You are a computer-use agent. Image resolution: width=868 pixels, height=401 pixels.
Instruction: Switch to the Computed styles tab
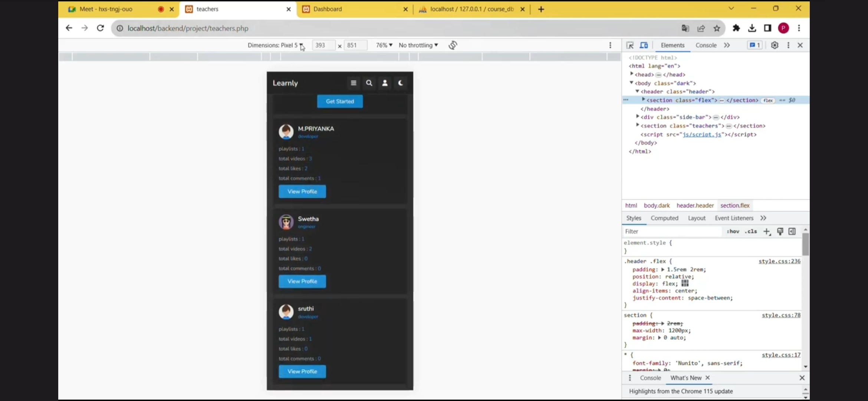(664, 218)
